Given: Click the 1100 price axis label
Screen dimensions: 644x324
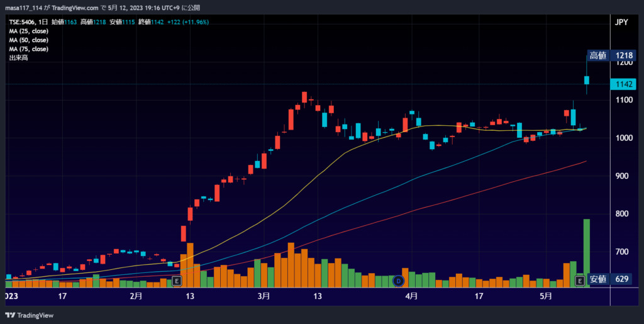Looking at the screenshot, I should point(624,100).
